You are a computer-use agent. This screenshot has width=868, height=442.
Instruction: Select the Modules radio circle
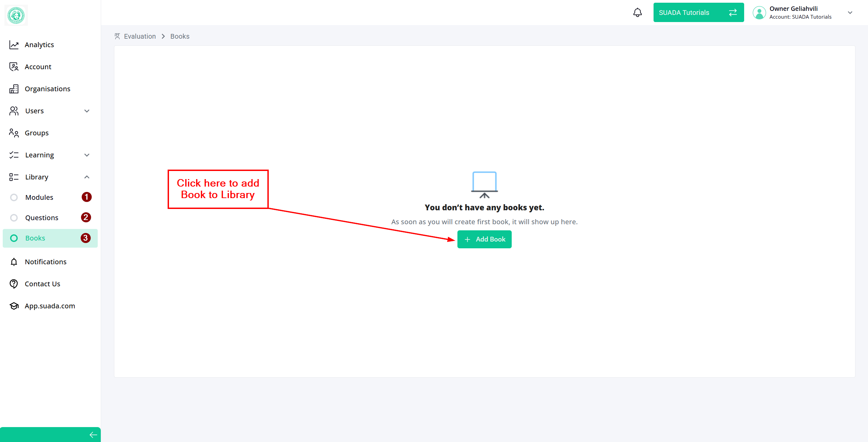click(14, 197)
